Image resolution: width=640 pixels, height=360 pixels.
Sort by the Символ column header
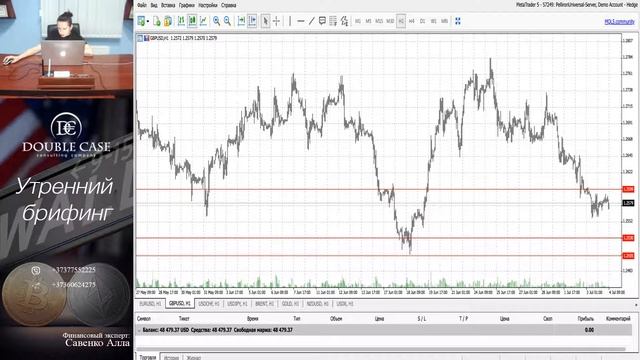point(144,319)
